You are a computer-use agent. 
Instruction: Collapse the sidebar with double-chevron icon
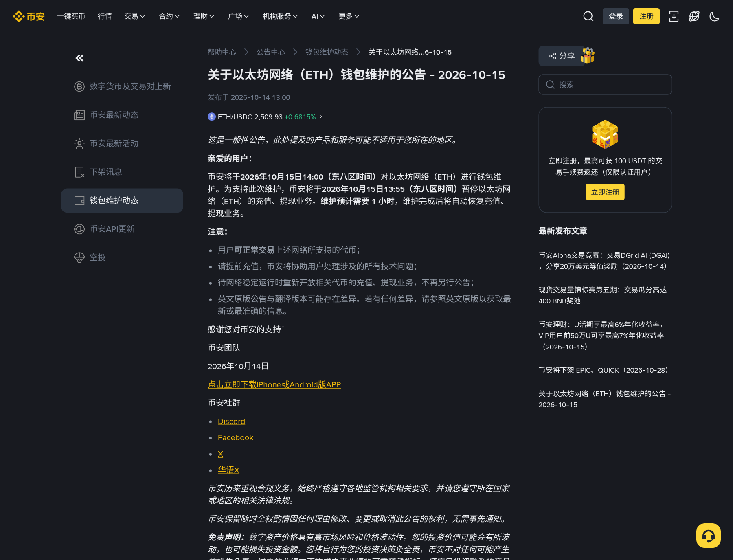click(x=79, y=58)
